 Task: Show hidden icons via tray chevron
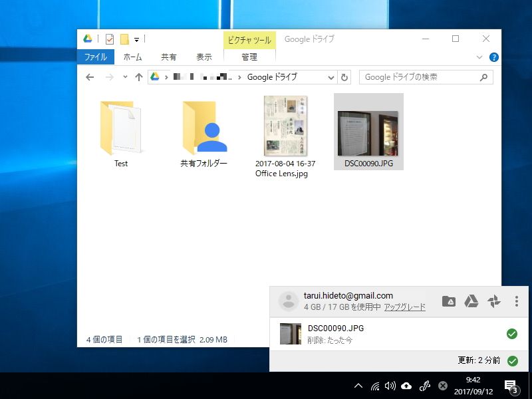[358, 386]
